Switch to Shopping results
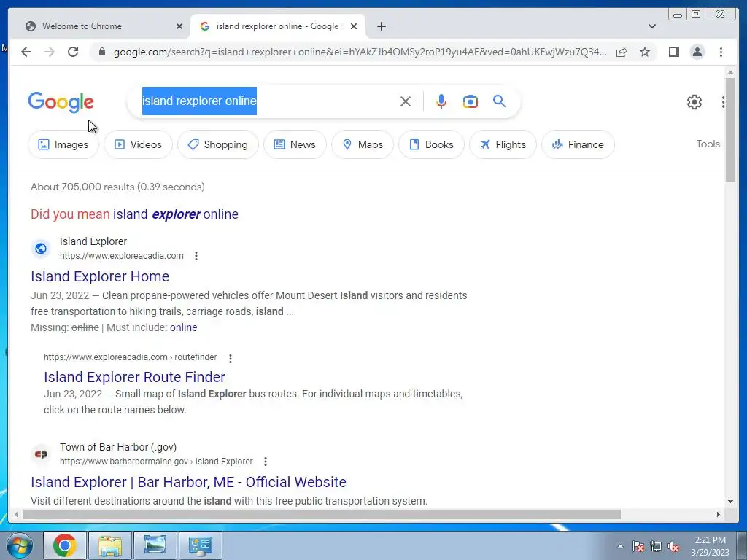Screen dimensions: 747x560 tap(218, 144)
